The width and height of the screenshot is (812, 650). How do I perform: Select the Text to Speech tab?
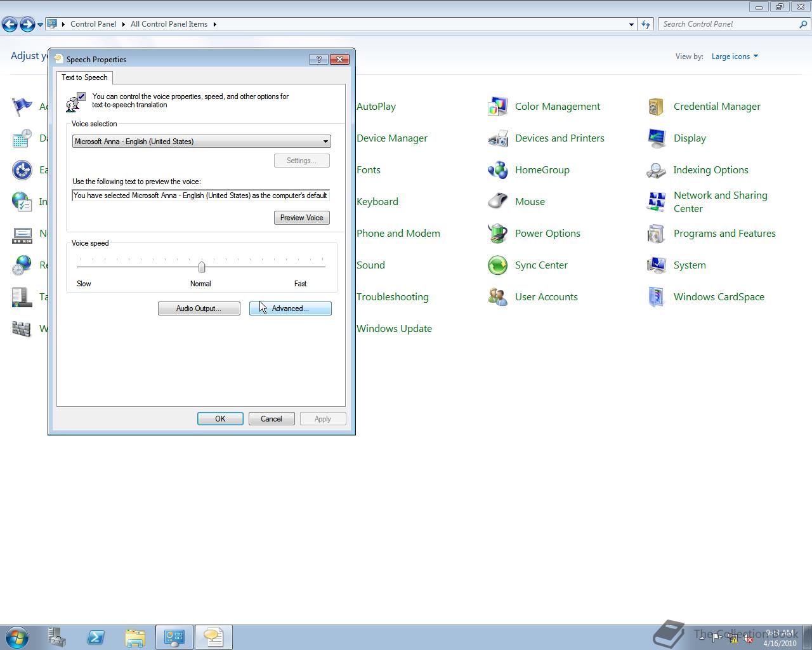click(x=84, y=77)
